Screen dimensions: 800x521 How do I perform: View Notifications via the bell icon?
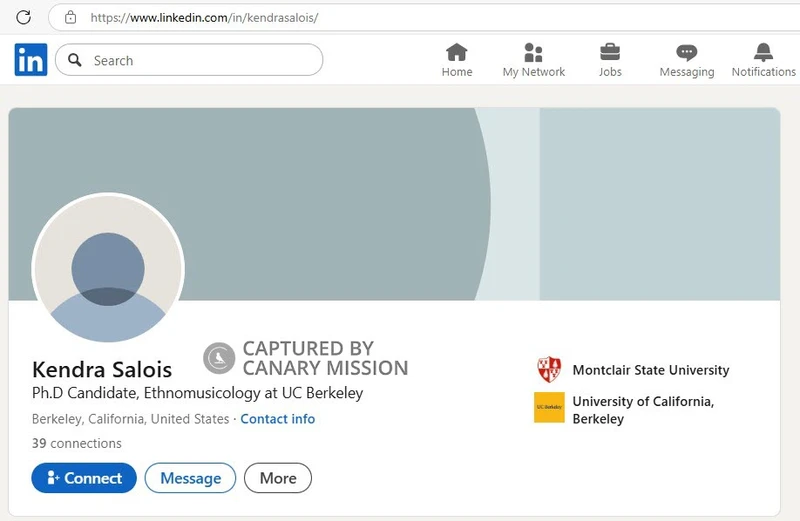point(763,52)
